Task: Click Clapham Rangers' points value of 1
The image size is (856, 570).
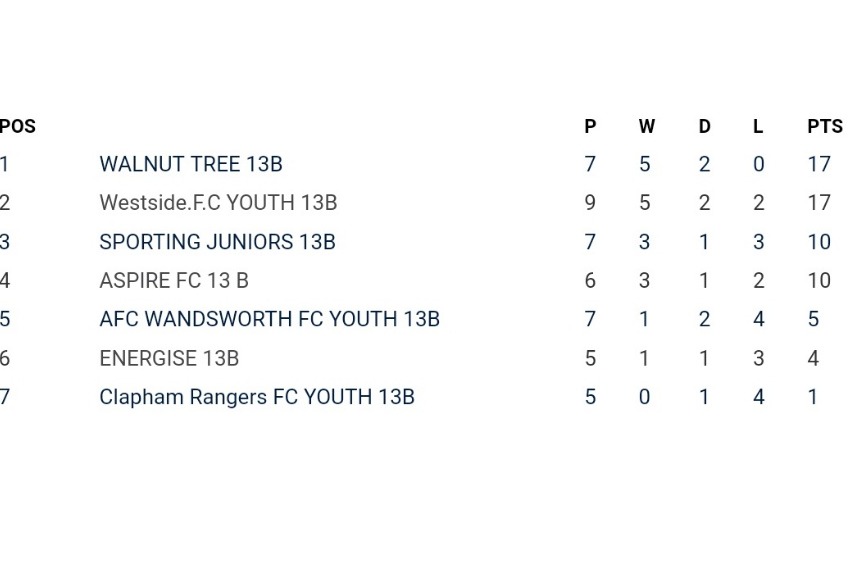Action: [813, 397]
